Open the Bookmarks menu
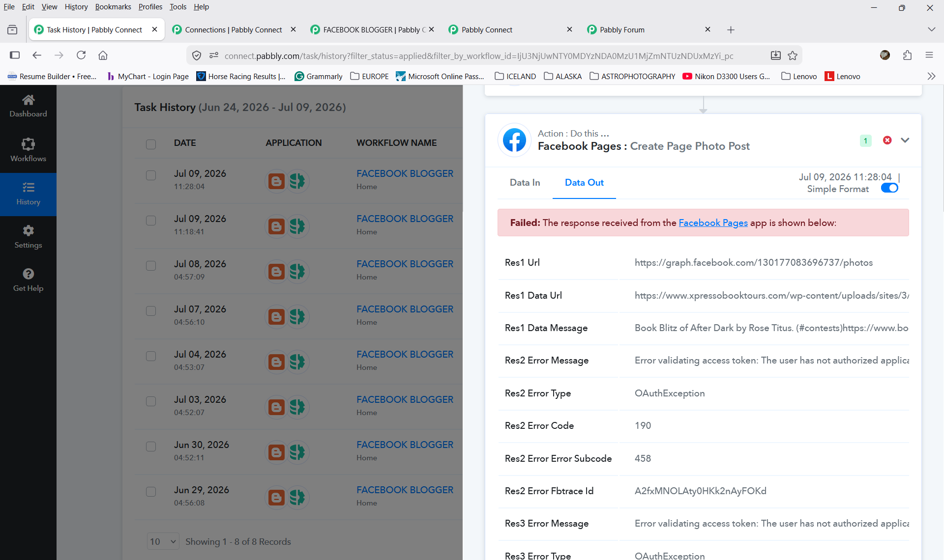Screen dimensions: 944x560 click(113, 7)
